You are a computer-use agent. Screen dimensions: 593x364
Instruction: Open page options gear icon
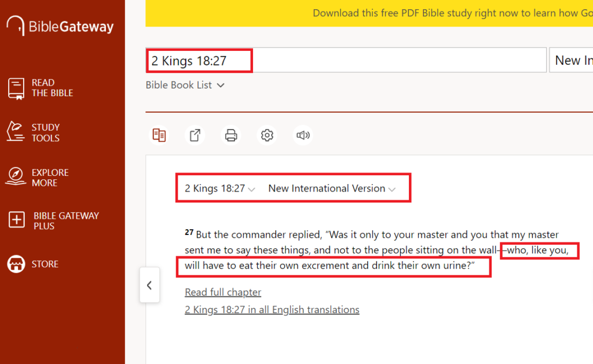pyautogui.click(x=267, y=135)
